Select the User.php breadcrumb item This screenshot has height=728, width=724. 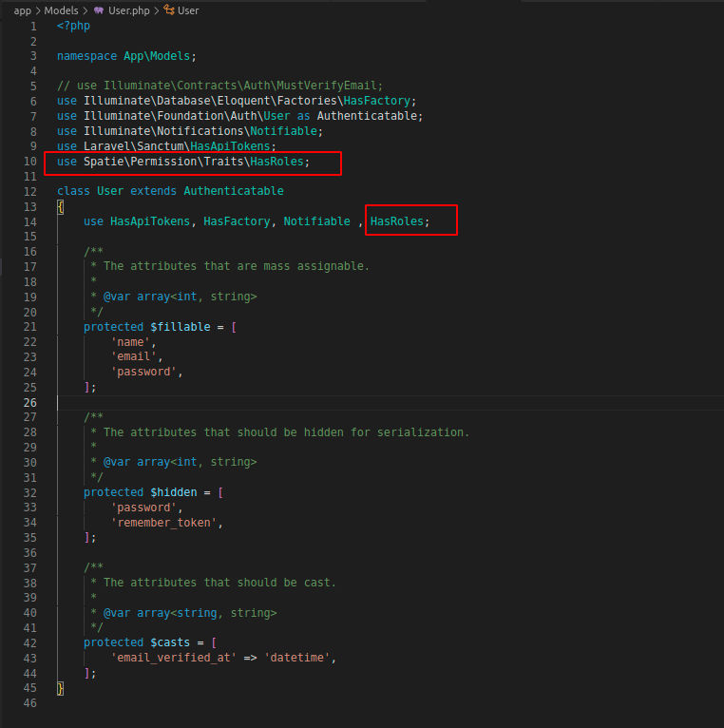pyautogui.click(x=129, y=10)
